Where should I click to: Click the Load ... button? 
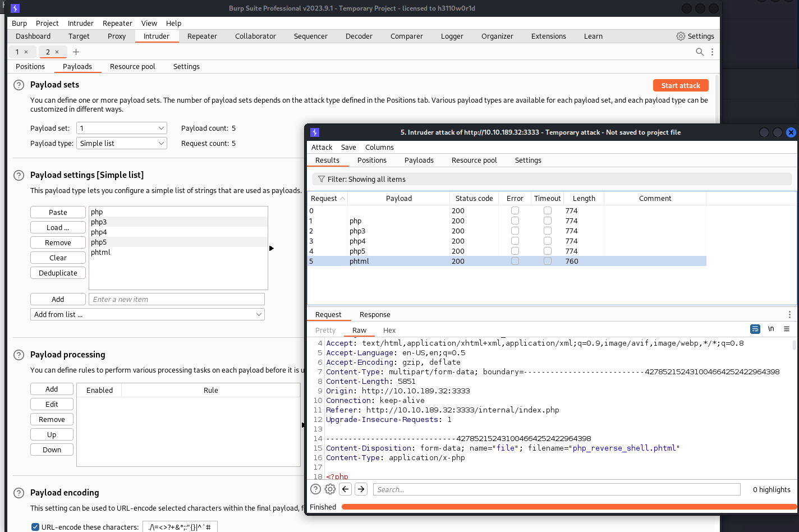[x=58, y=227]
